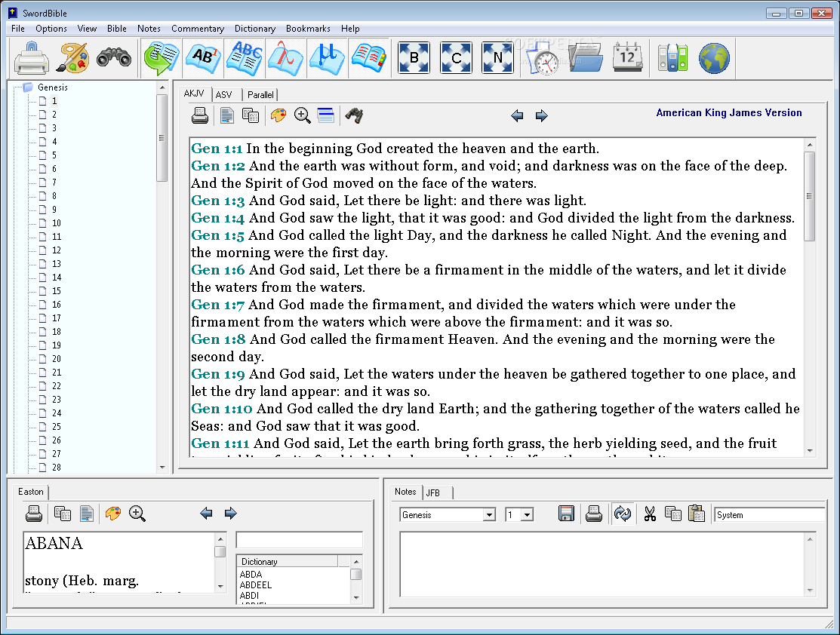Click the dictionary pane right arrow
Image resolution: width=840 pixels, height=635 pixels.
point(230,514)
